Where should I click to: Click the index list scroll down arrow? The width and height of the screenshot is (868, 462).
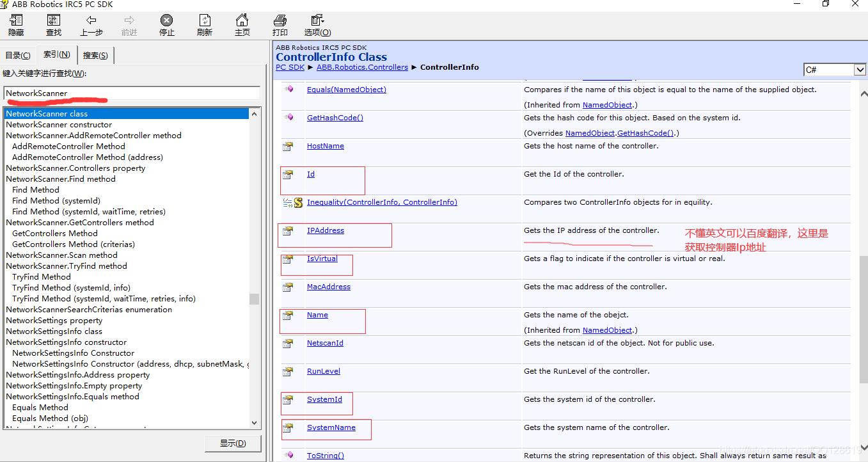coord(255,423)
